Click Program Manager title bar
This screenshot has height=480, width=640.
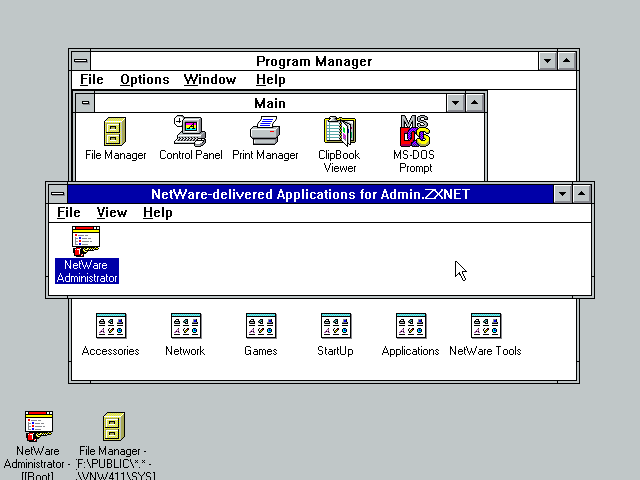(314, 61)
